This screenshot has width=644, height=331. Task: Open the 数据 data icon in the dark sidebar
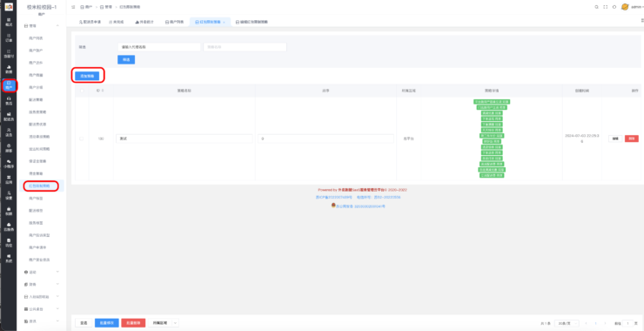coord(9,69)
